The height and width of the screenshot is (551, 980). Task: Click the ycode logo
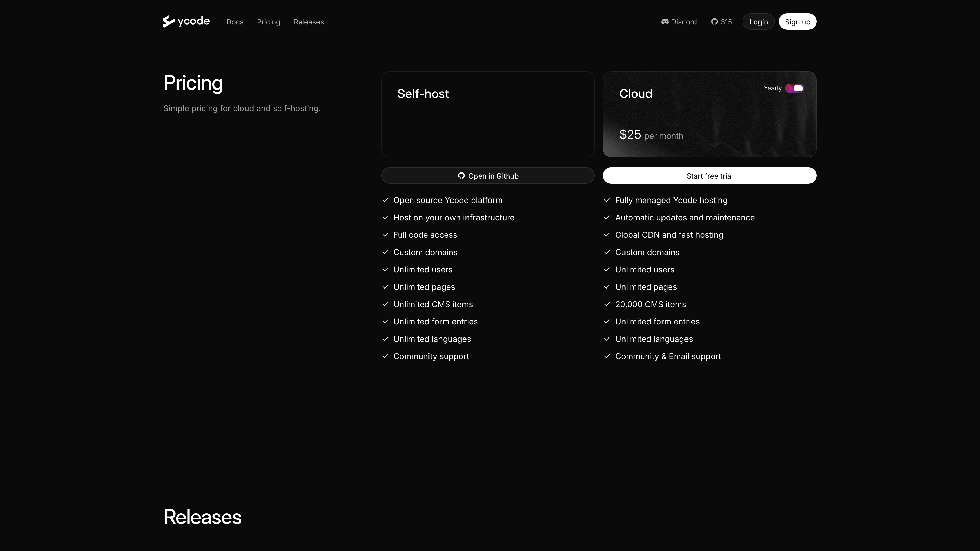pyautogui.click(x=186, y=21)
